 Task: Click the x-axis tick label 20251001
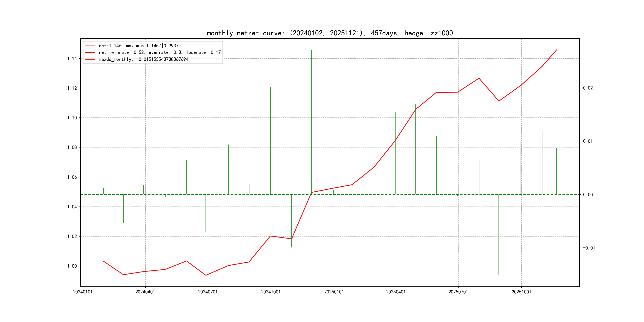tap(521, 292)
